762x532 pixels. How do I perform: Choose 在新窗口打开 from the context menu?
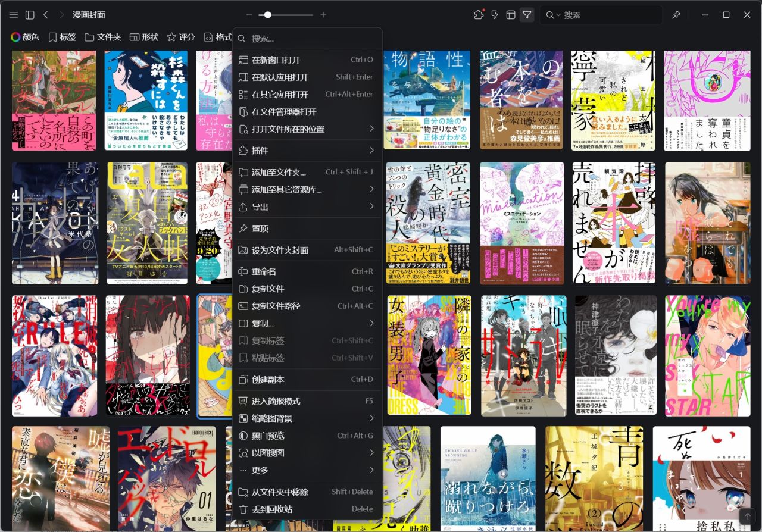307,60
